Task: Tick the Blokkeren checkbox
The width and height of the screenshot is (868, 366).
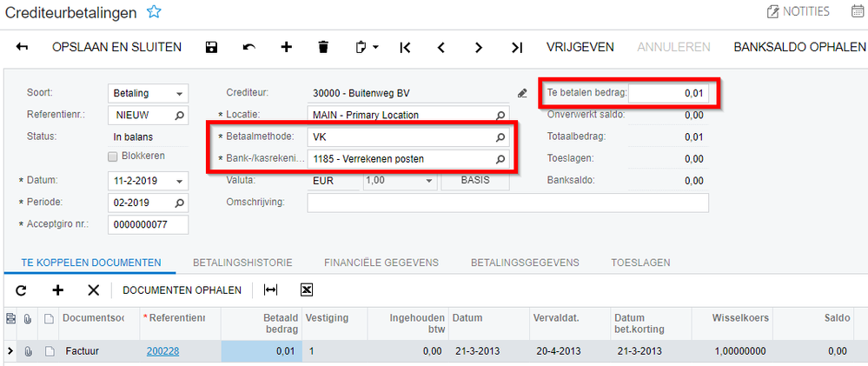Action: [113, 156]
